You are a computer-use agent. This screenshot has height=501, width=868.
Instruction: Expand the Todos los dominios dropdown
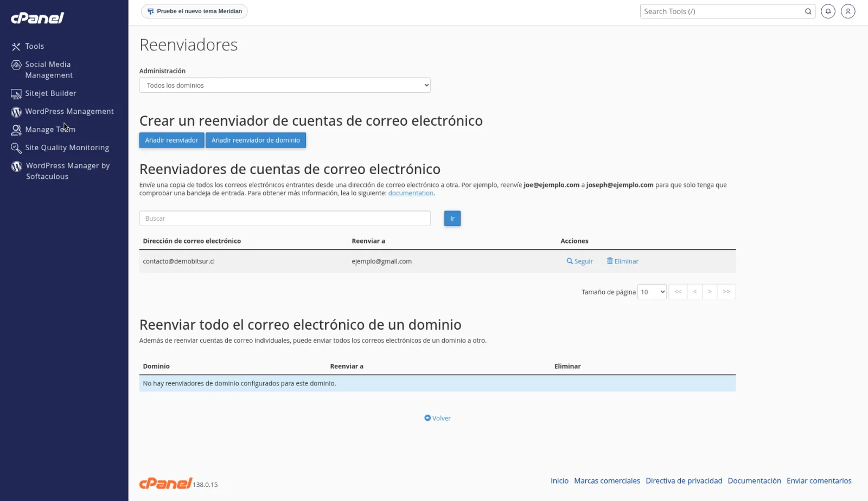285,85
